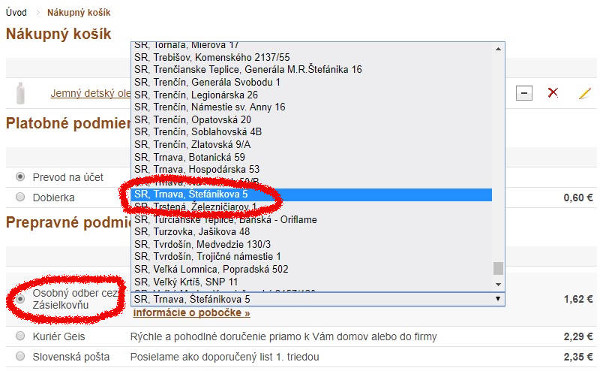Select Slovenská pošta delivery option

click(20, 356)
